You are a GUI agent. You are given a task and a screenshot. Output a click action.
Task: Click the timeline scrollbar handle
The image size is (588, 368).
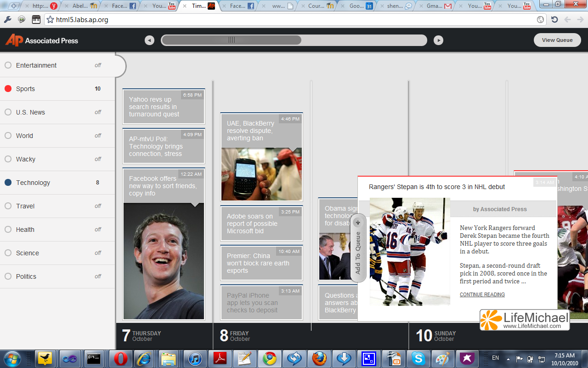click(232, 40)
